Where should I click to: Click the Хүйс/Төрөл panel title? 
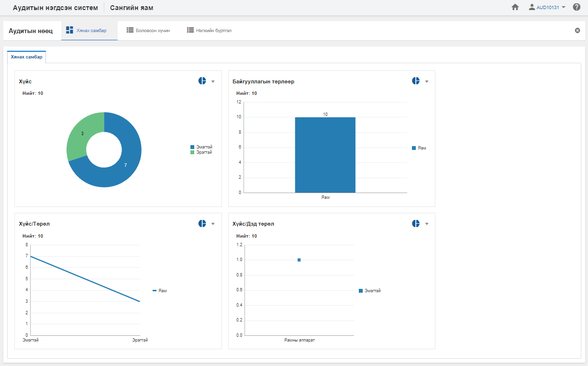tap(34, 224)
